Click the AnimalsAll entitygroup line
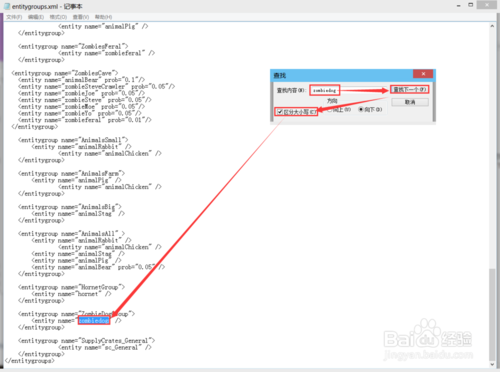500x372 pixels. click(x=71, y=234)
